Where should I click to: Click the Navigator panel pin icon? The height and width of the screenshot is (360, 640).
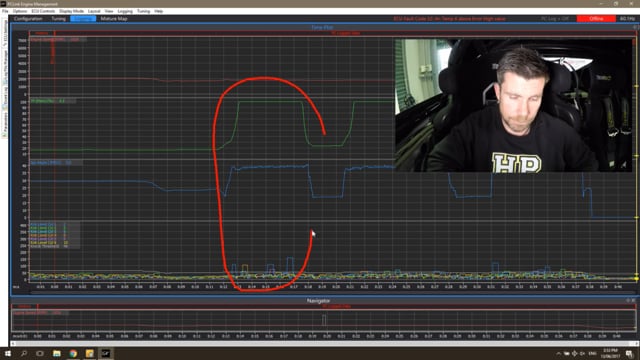(628, 300)
